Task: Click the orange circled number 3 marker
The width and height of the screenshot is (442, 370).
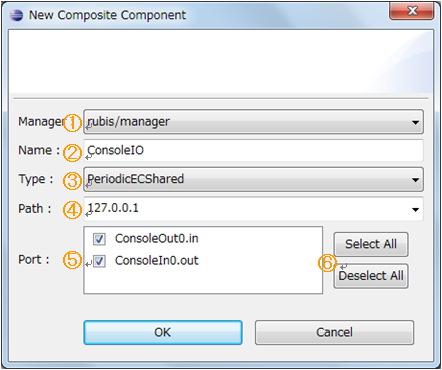Action: 73,181
